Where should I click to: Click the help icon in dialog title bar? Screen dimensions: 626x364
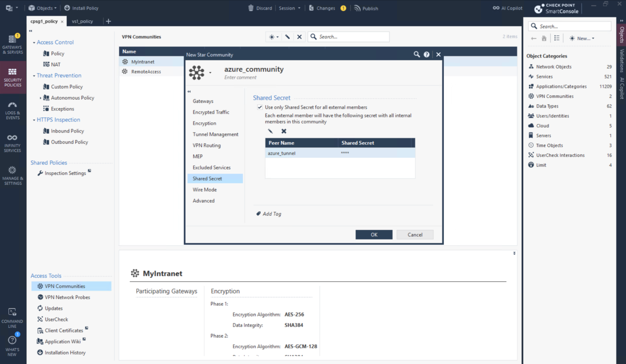(x=427, y=55)
